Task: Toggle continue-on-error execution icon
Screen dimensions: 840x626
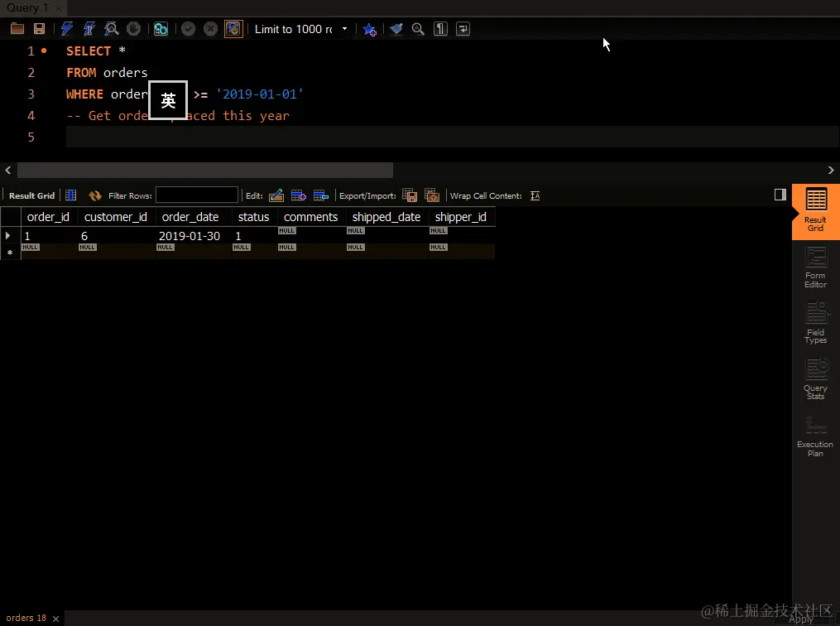Action: coord(161,29)
